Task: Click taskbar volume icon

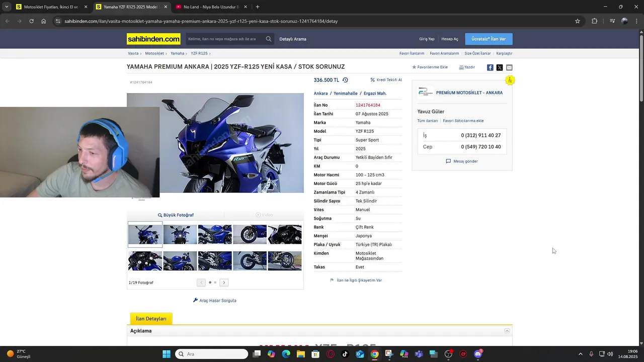Action: point(610,354)
